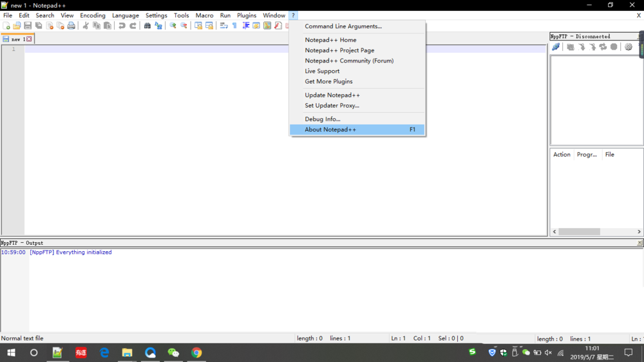The width and height of the screenshot is (644, 362).
Task: Click the Undo arrow icon
Action: [122, 26]
